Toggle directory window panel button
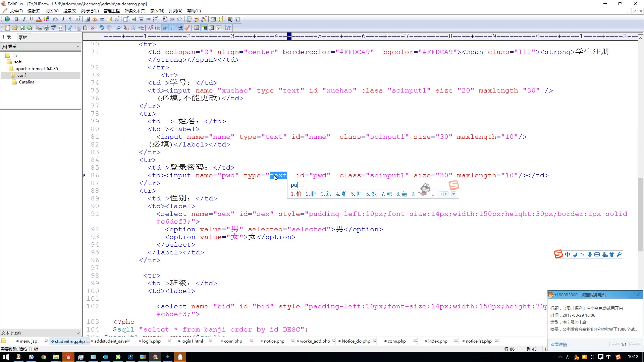644x362 pixels. click(204, 28)
